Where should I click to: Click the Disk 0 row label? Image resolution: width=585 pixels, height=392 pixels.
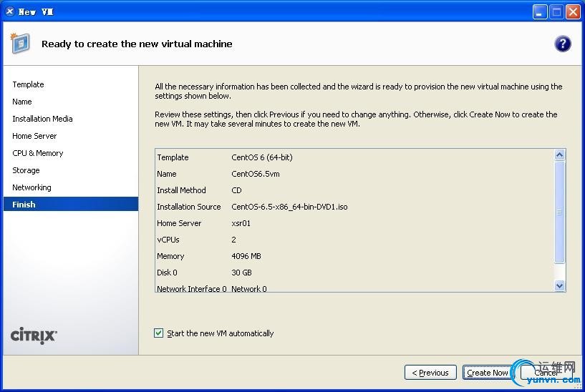[167, 273]
